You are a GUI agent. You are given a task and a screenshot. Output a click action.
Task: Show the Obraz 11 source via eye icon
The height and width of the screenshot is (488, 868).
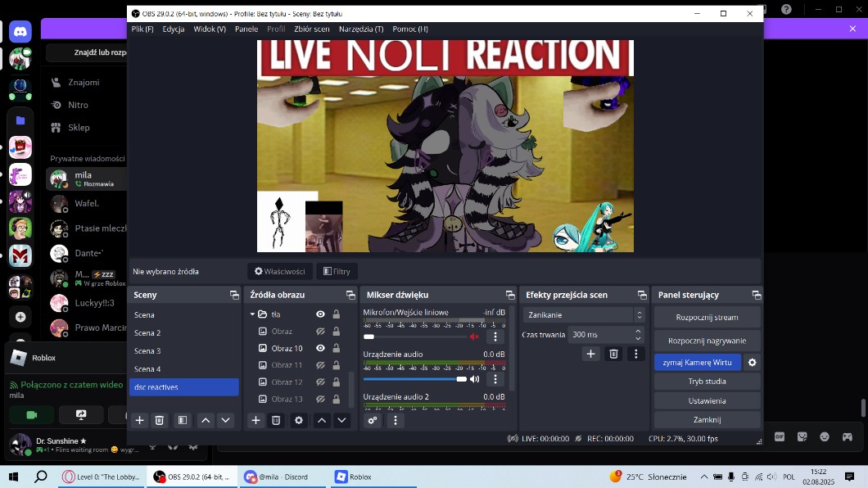click(x=320, y=365)
